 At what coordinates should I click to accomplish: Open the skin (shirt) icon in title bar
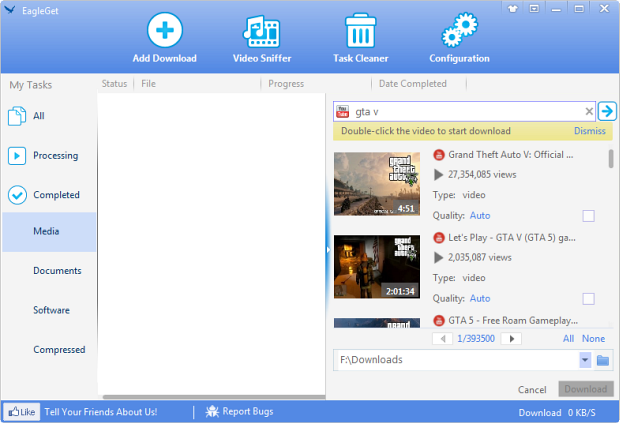coord(513,9)
